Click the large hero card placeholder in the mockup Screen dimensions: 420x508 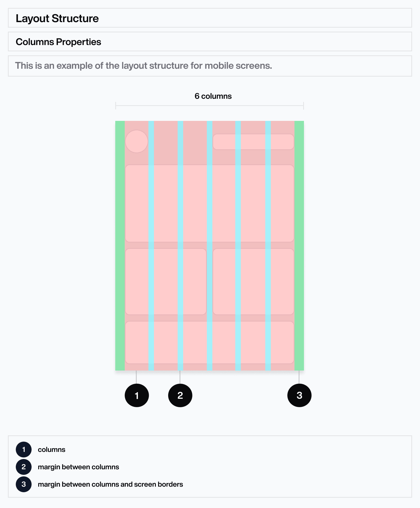[209, 204]
